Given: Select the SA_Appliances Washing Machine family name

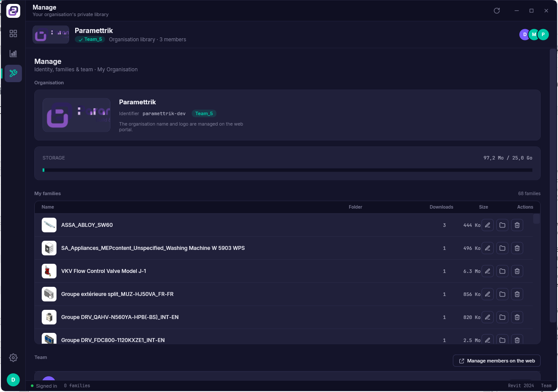Looking at the screenshot, I should 153,248.
